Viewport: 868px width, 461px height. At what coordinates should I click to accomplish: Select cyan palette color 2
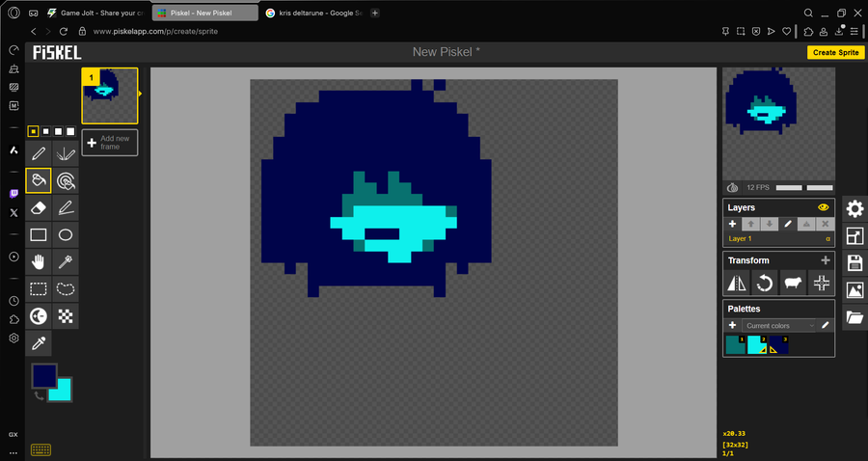757,344
